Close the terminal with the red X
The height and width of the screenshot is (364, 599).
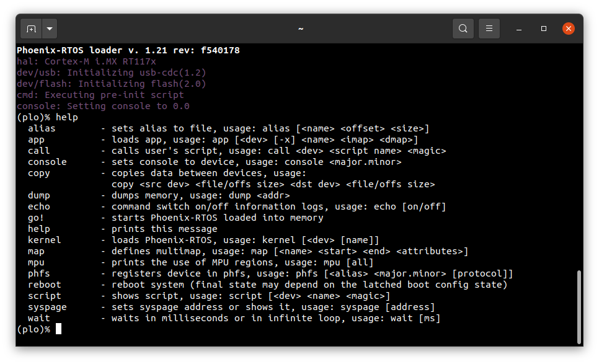click(x=569, y=29)
